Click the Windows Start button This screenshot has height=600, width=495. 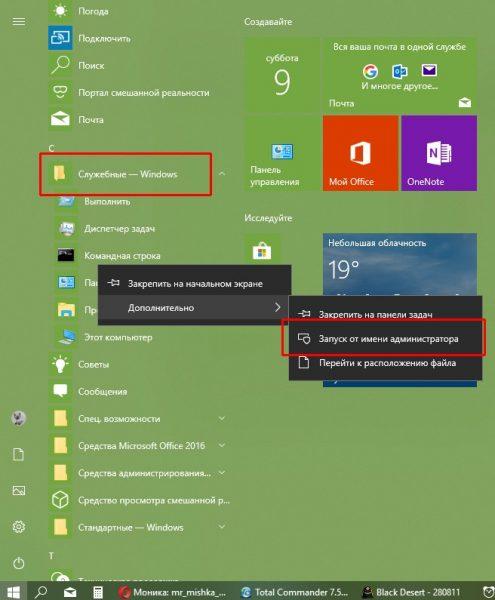coord(13,591)
